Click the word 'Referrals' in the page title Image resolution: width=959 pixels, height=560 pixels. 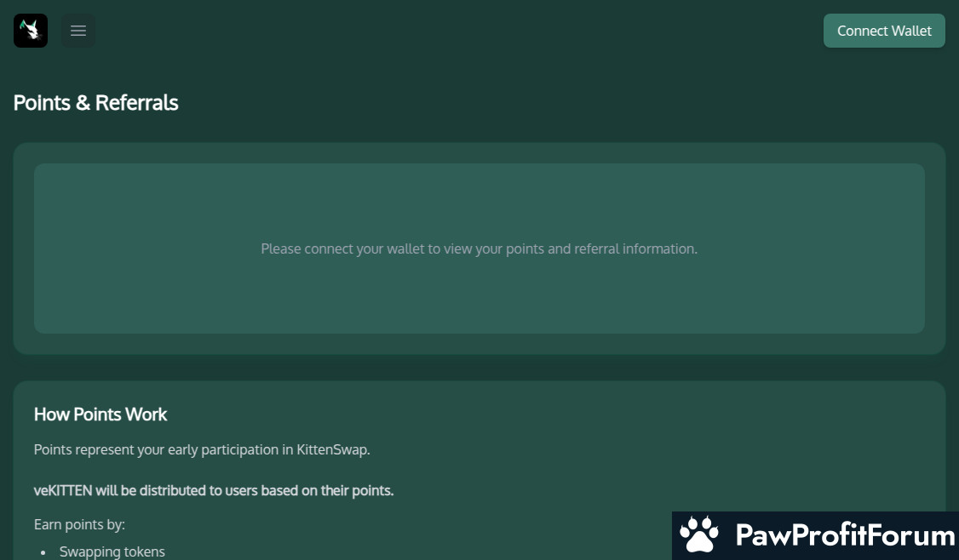tap(136, 103)
